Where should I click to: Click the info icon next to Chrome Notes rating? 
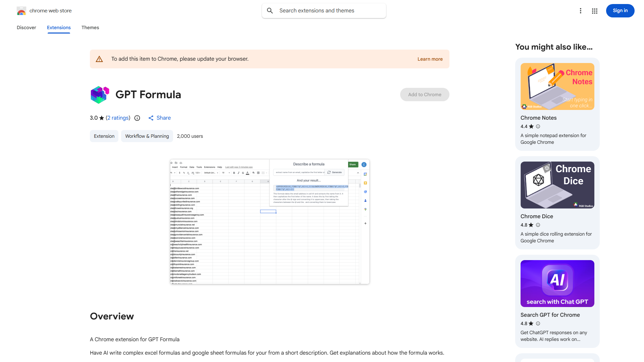pos(538,126)
